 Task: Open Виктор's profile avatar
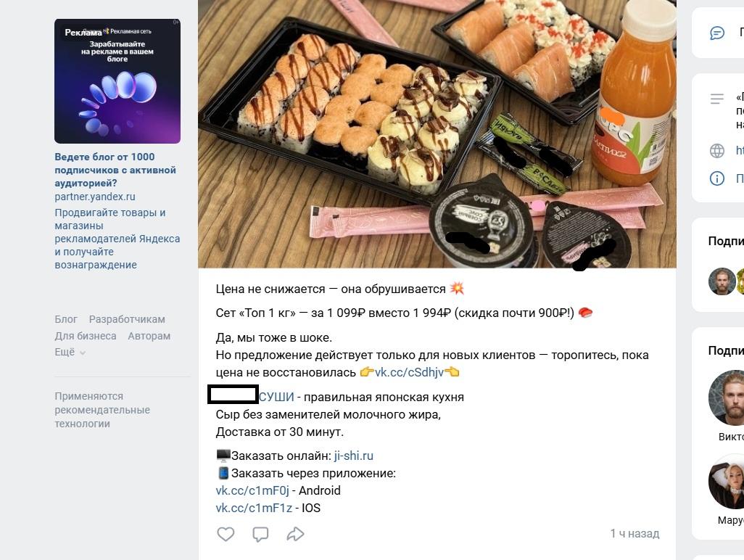tap(727, 398)
